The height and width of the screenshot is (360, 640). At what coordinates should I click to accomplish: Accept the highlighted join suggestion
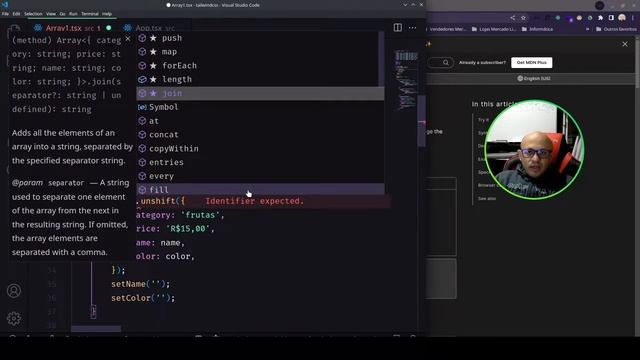click(260, 93)
